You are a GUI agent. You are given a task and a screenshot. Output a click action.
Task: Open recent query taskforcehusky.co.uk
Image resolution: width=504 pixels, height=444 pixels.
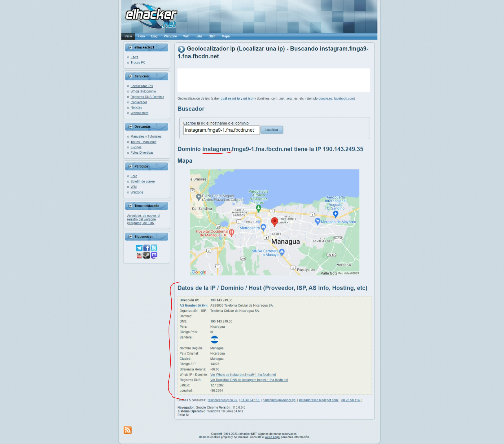click(222, 400)
